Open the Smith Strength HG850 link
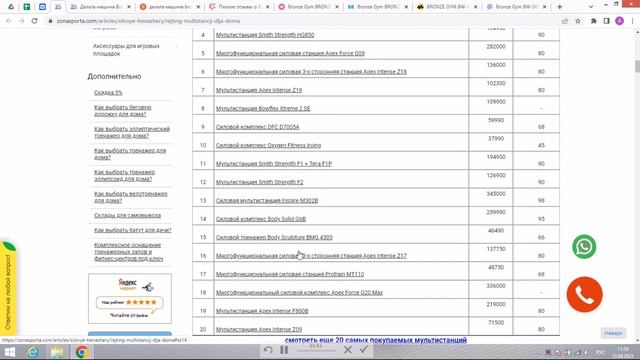The height and width of the screenshot is (360, 640). (265, 35)
